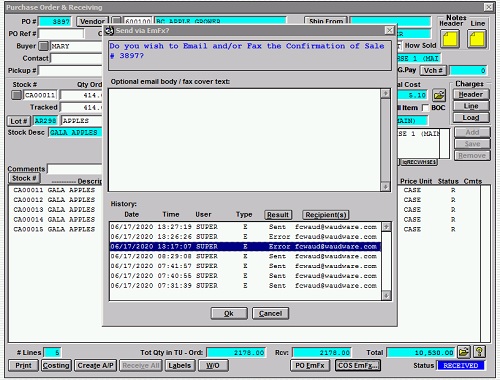Click the PO # field 3897

(55, 22)
